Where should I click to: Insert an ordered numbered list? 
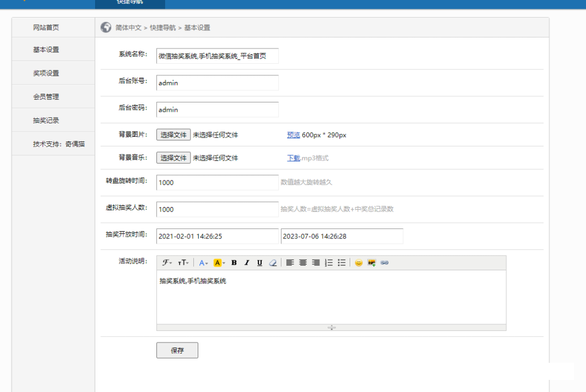pyautogui.click(x=329, y=263)
